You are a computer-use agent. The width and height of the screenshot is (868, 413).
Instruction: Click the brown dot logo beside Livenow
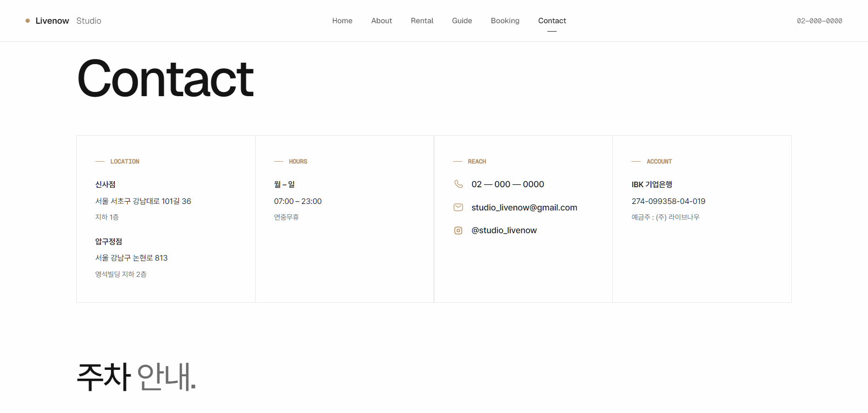28,20
